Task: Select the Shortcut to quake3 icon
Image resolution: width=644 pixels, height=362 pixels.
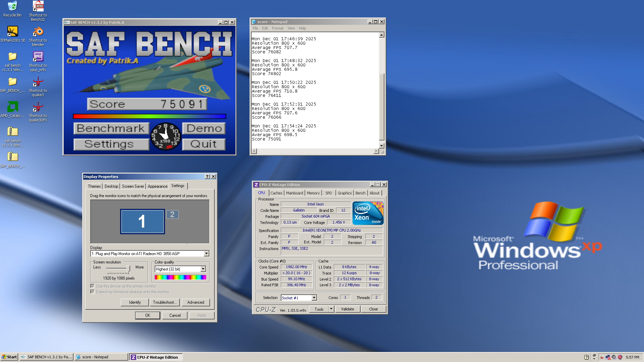Action: [38, 82]
